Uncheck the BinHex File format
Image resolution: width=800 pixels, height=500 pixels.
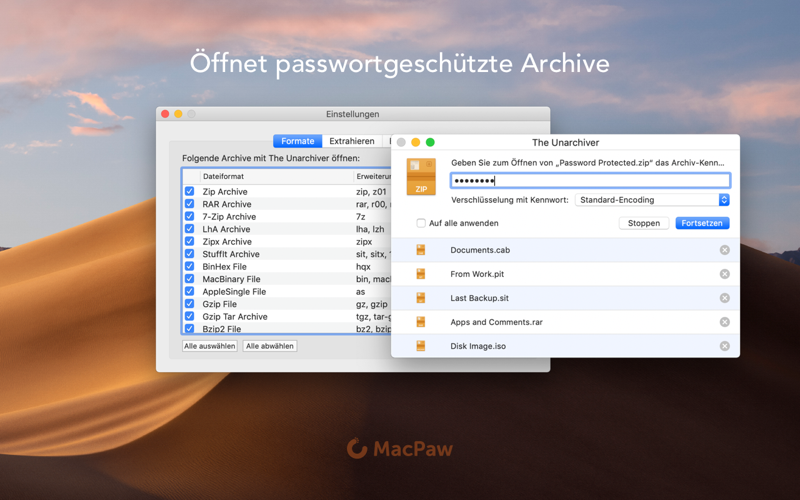click(x=189, y=266)
